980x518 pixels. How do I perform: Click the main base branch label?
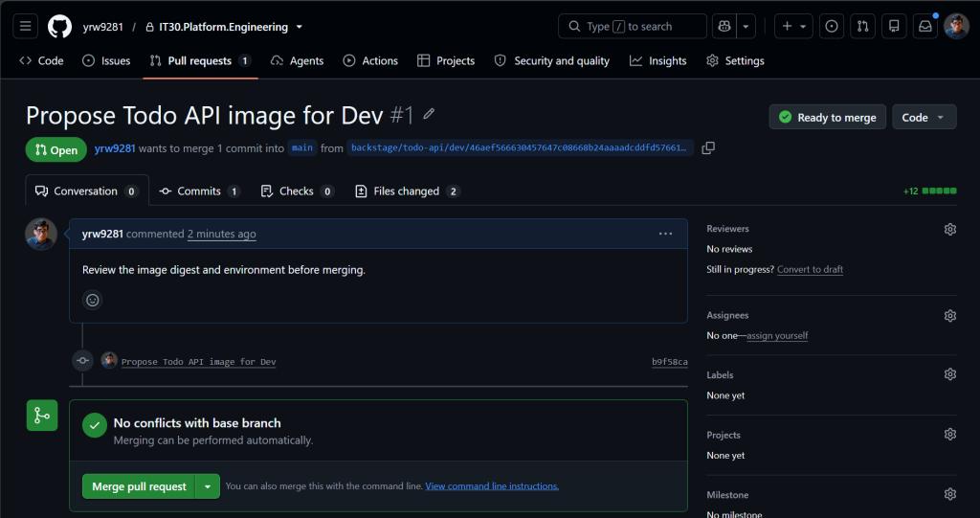(x=302, y=147)
